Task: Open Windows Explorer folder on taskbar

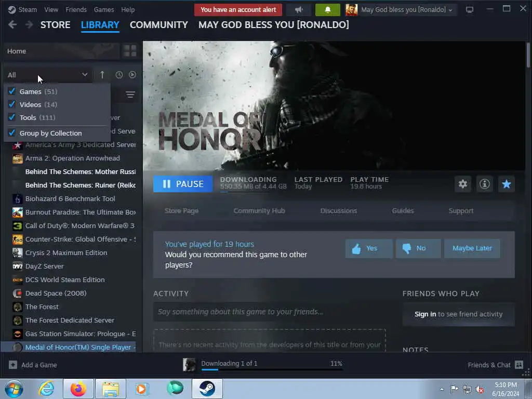Action: pyautogui.click(x=111, y=389)
